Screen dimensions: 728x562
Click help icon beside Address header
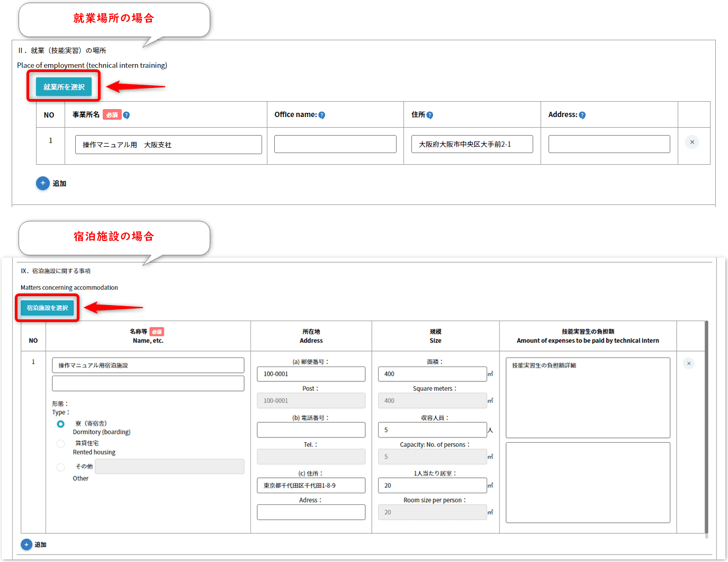click(582, 115)
